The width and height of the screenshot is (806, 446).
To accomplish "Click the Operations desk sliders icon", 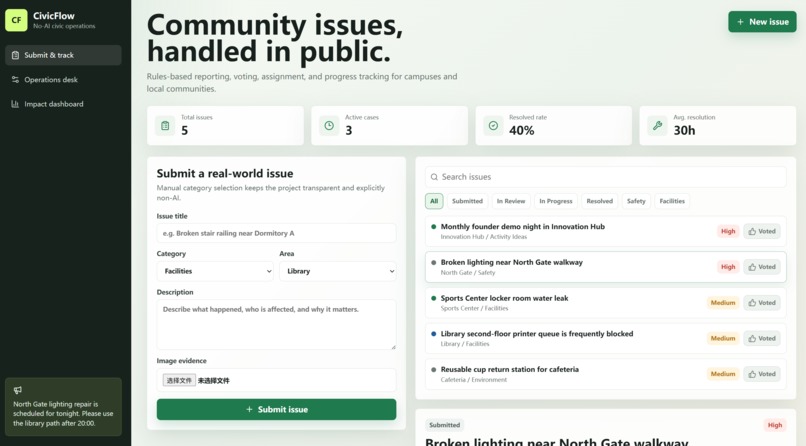I will tap(15, 80).
